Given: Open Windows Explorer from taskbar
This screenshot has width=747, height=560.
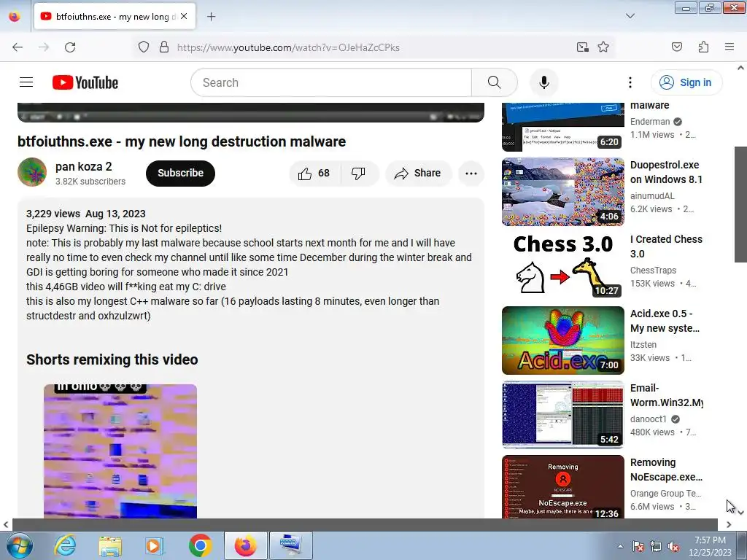Looking at the screenshot, I should point(110,545).
